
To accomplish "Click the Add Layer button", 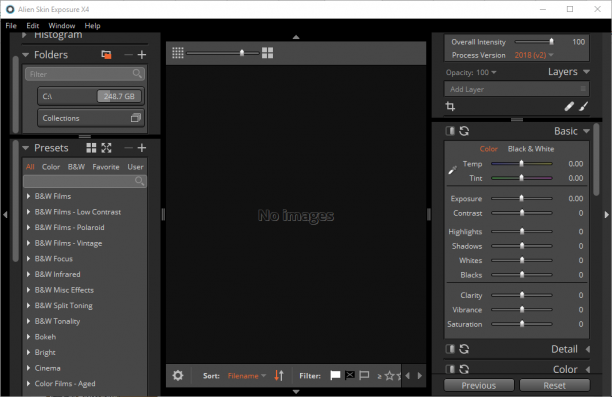I will (x=516, y=89).
